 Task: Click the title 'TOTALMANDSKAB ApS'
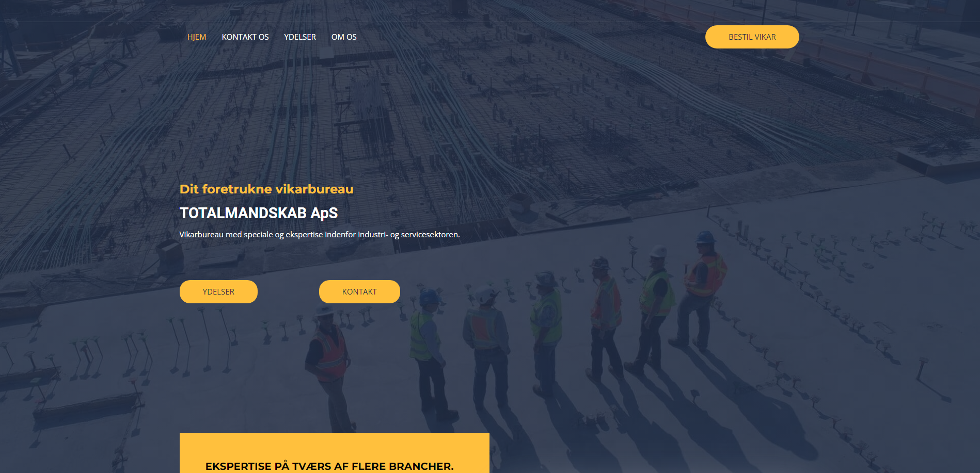(259, 213)
